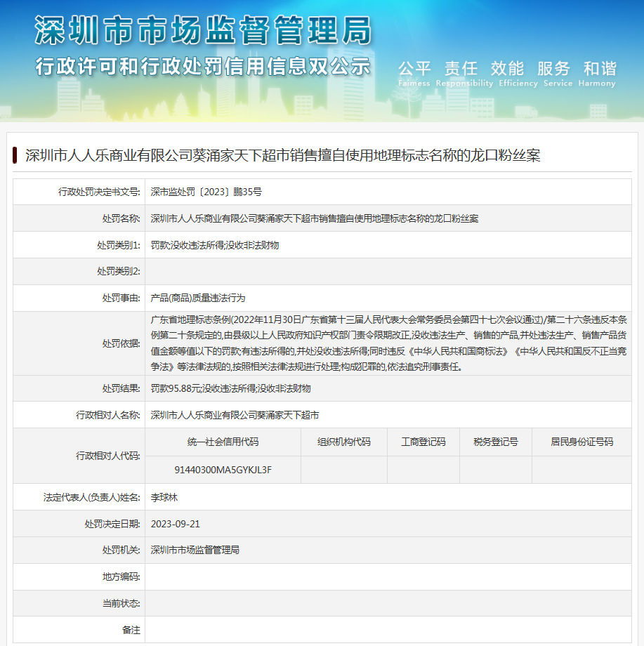This screenshot has height=646, width=644.
Task: Click the 处罚依据 legal basis paragraph
Action: 388,343
